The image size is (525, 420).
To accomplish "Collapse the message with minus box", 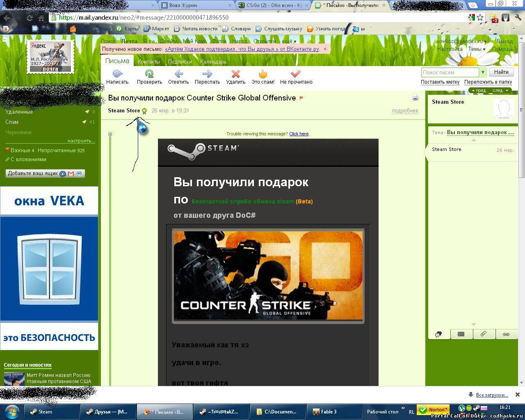I will click(x=110, y=134).
